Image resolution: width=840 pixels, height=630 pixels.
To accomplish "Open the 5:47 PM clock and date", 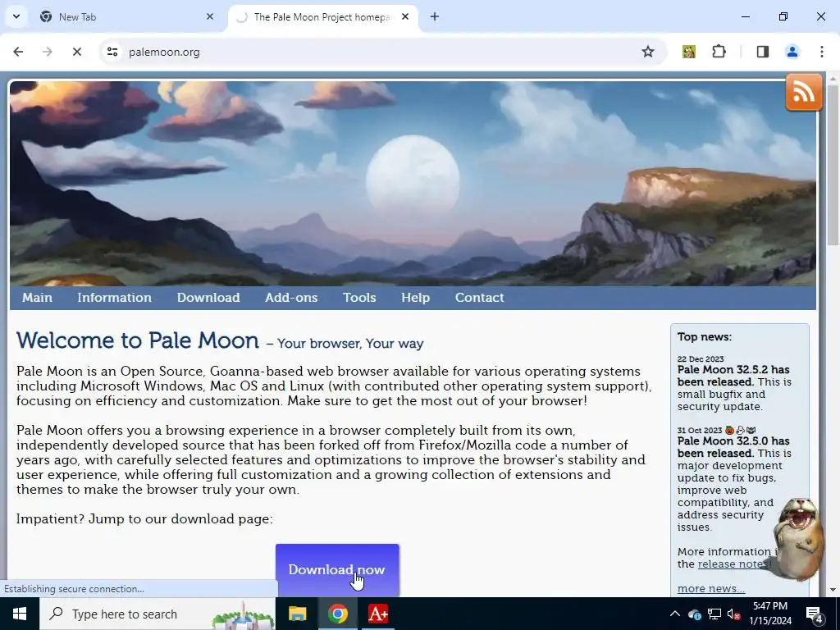I will click(x=770, y=614).
